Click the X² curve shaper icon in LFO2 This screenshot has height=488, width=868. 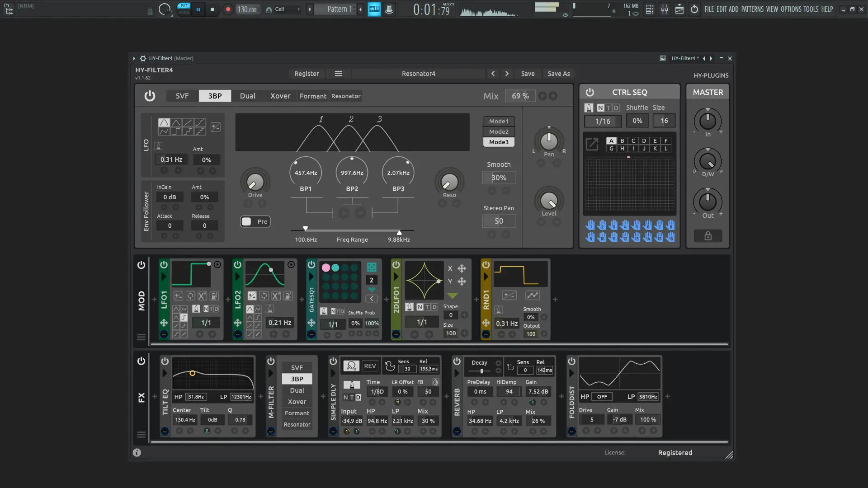click(x=275, y=296)
